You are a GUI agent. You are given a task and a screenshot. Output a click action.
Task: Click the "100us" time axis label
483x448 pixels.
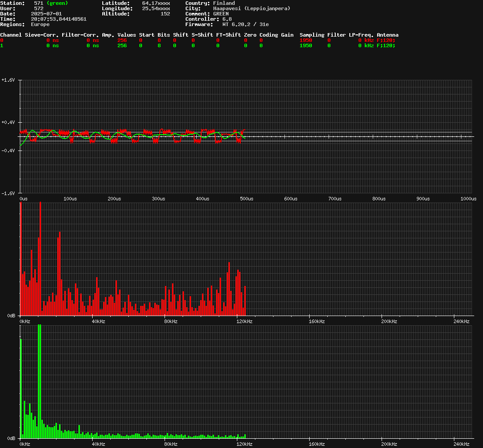70,199
